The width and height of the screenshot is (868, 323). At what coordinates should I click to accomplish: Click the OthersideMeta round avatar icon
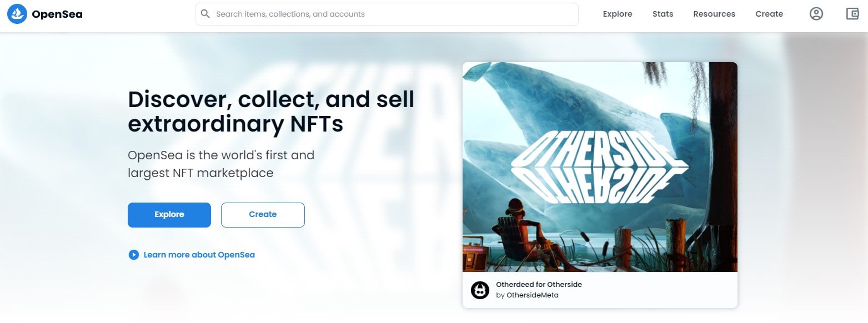click(x=480, y=290)
